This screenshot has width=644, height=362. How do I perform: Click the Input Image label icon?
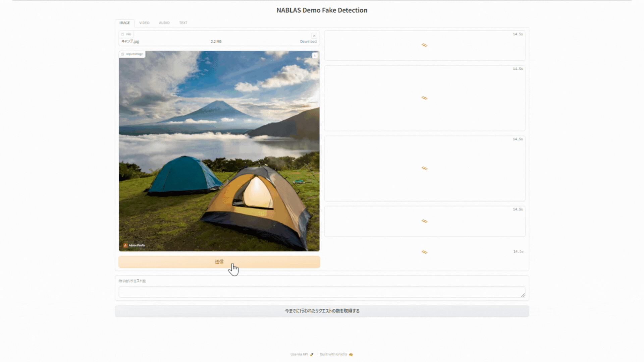123,54
